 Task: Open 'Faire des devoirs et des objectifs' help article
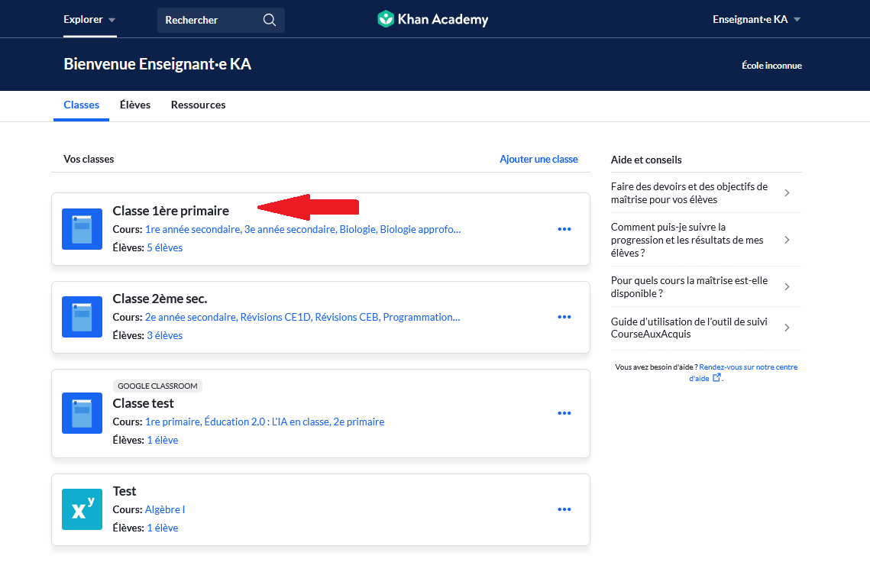pyautogui.click(x=707, y=193)
